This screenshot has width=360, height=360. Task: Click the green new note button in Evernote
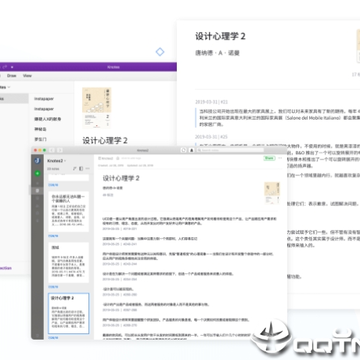(37, 173)
